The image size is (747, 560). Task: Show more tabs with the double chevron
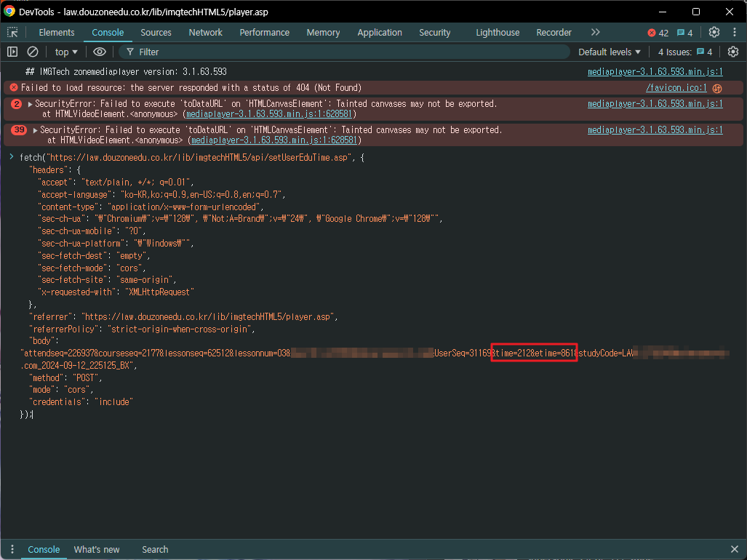click(595, 33)
